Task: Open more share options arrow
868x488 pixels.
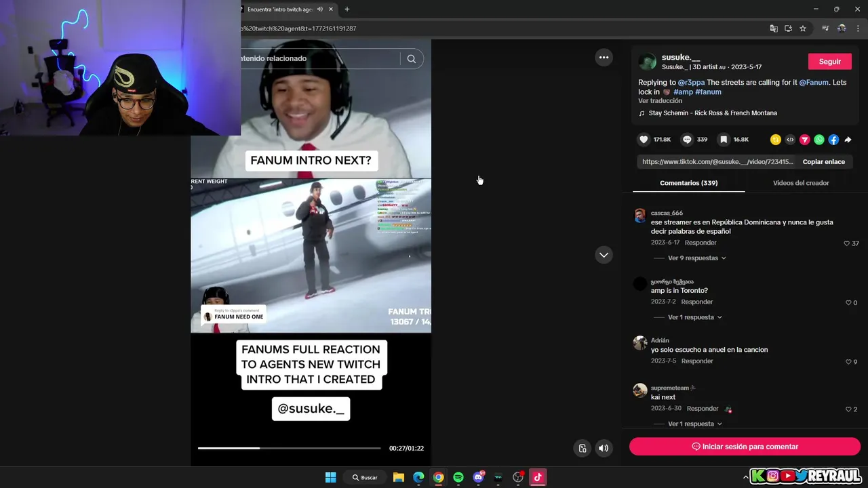Action: (848, 140)
